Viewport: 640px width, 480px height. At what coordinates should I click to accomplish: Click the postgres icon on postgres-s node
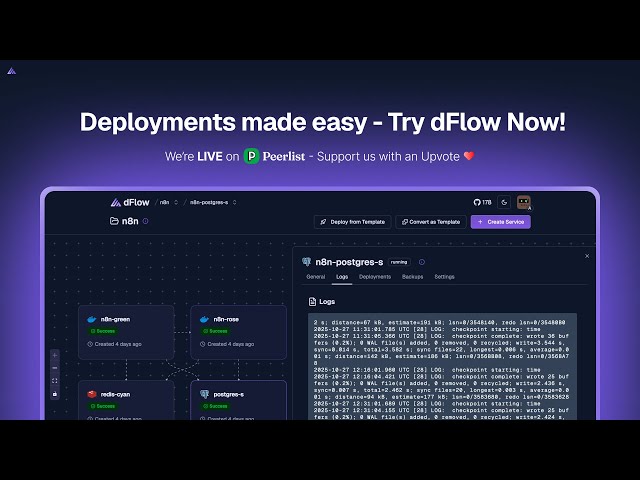coord(204,394)
